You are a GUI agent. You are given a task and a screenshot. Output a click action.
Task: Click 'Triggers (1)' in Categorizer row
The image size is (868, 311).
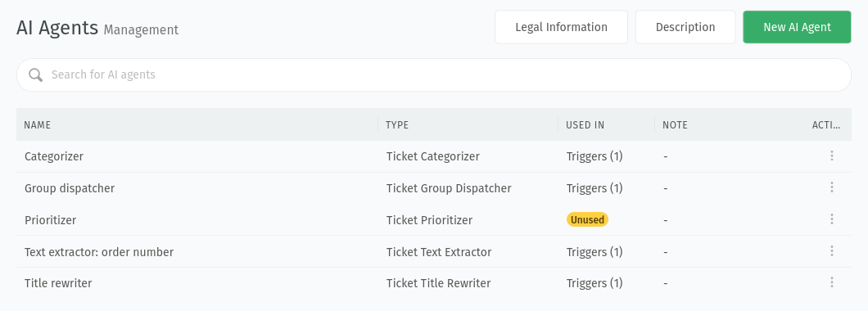[x=594, y=156]
